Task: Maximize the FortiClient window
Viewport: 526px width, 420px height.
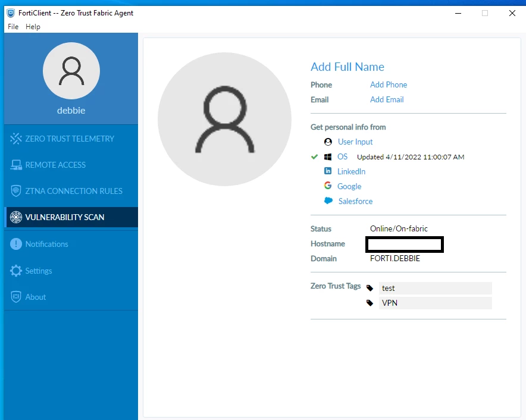Action: 485,13
